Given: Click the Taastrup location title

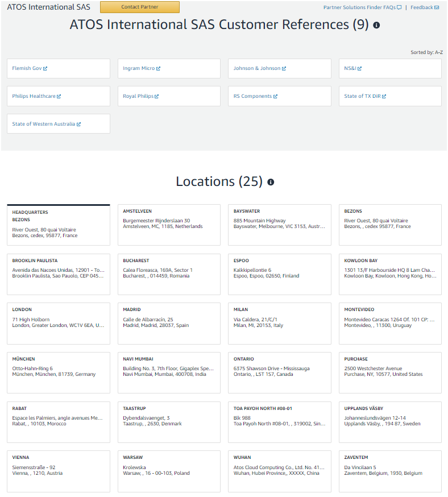Looking at the screenshot, I should [x=134, y=408].
